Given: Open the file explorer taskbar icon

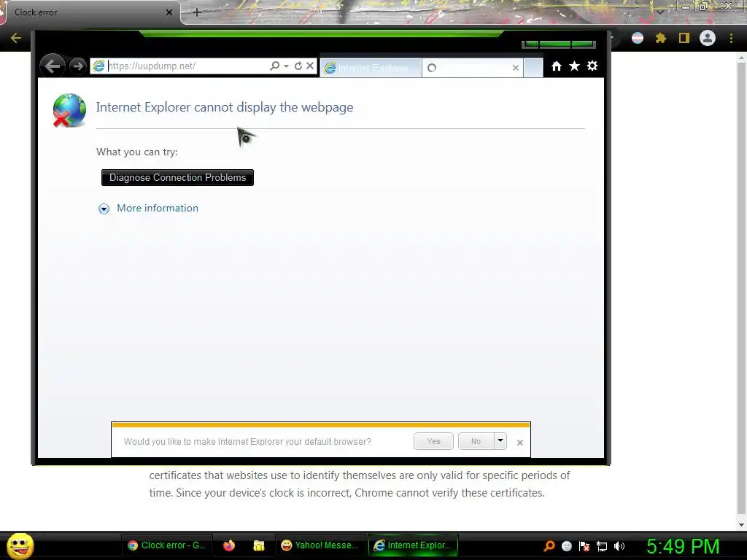Looking at the screenshot, I should click(259, 545).
